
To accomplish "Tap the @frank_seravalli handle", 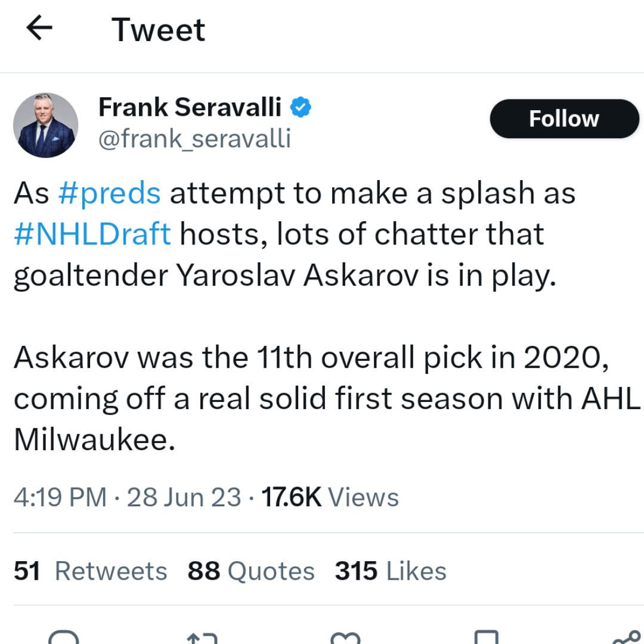I will [x=194, y=139].
